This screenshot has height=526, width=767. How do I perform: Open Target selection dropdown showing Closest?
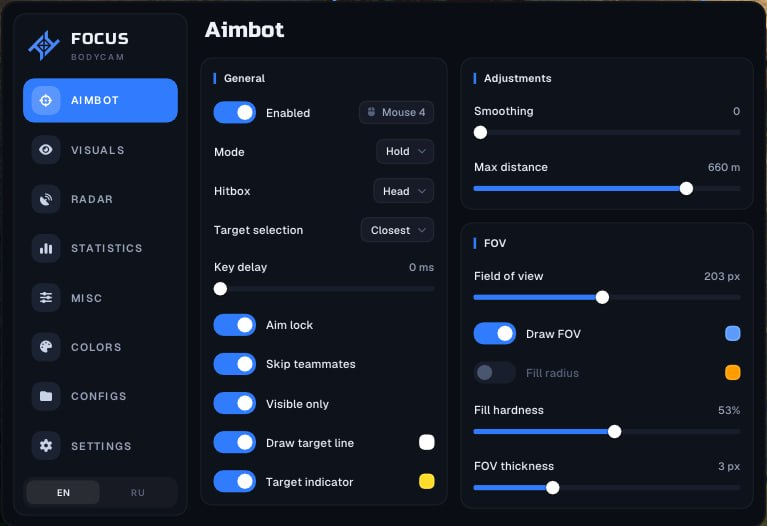[397, 230]
